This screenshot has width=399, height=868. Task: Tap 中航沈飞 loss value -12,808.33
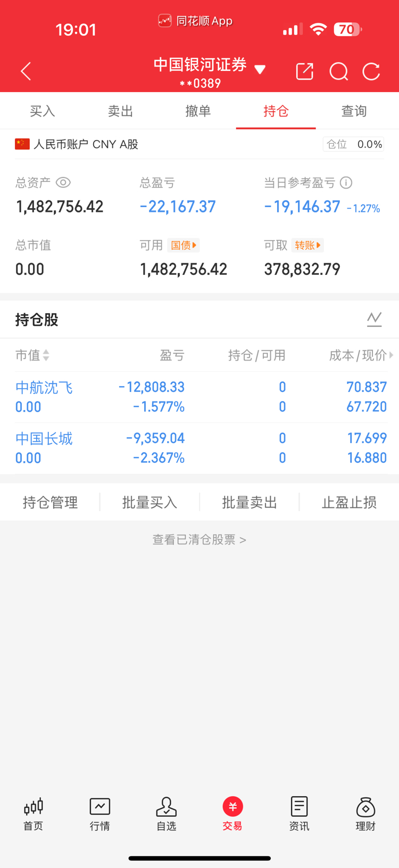[152, 387]
